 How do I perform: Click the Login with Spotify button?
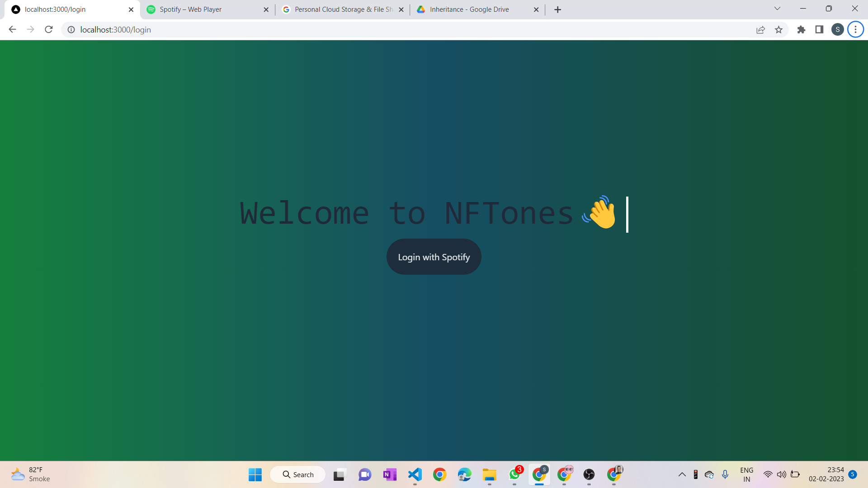pos(434,257)
